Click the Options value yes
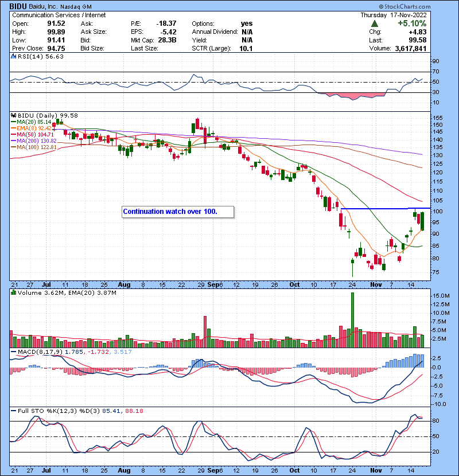Image resolution: width=459 pixels, height=476 pixels. coord(247,24)
